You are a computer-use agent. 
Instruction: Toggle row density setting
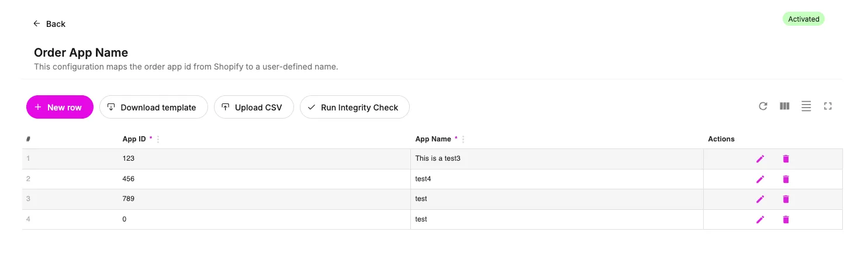coord(806,106)
